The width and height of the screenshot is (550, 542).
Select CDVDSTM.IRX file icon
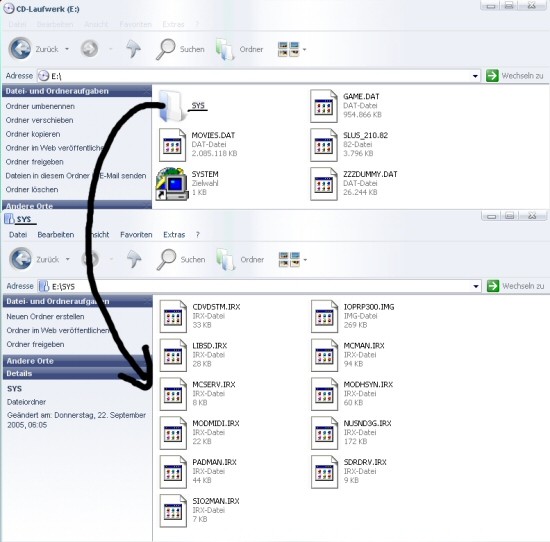click(x=173, y=316)
